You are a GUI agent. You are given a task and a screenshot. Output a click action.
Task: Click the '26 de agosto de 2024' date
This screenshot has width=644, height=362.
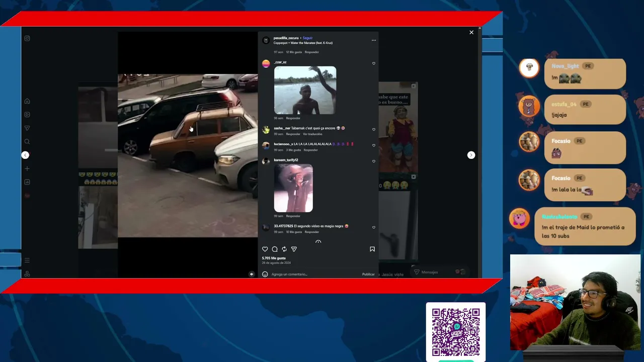pos(276,263)
